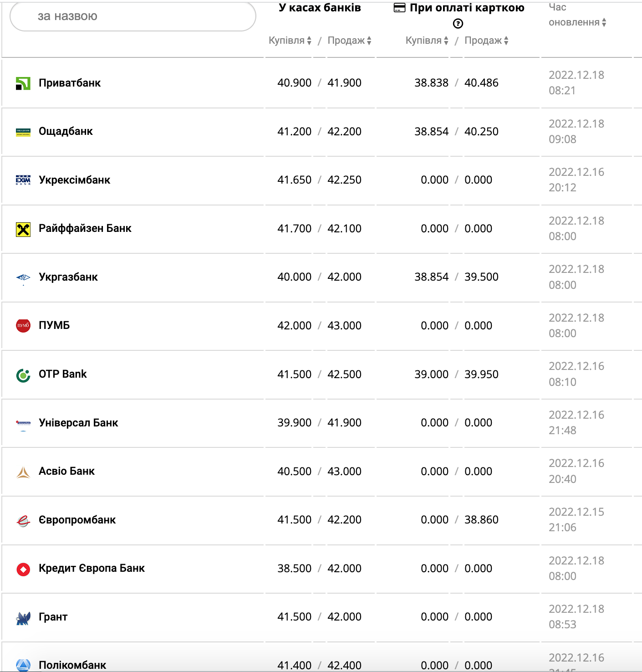The width and height of the screenshot is (642, 672).
Task: Open the Асвіо Банк link
Action: (66, 471)
